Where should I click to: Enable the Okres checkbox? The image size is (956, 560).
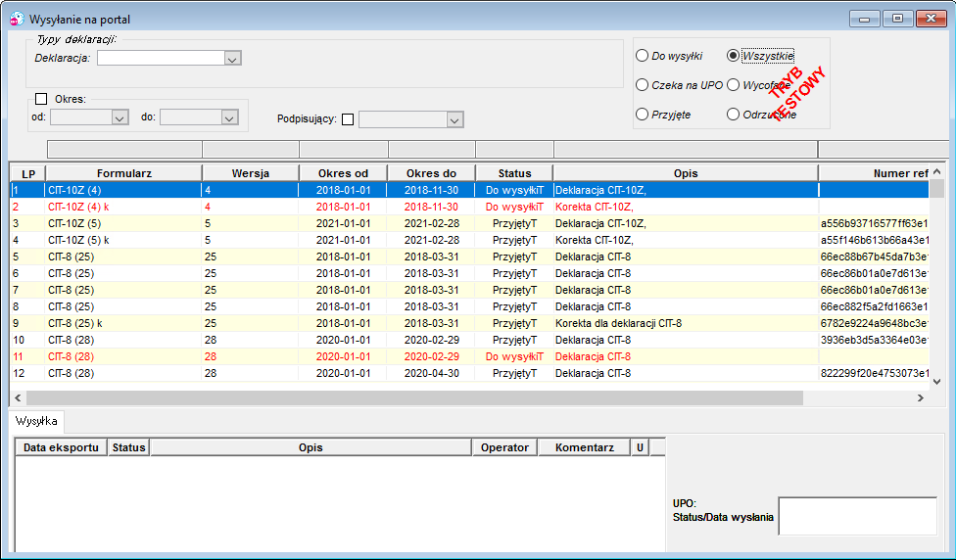click(41, 99)
